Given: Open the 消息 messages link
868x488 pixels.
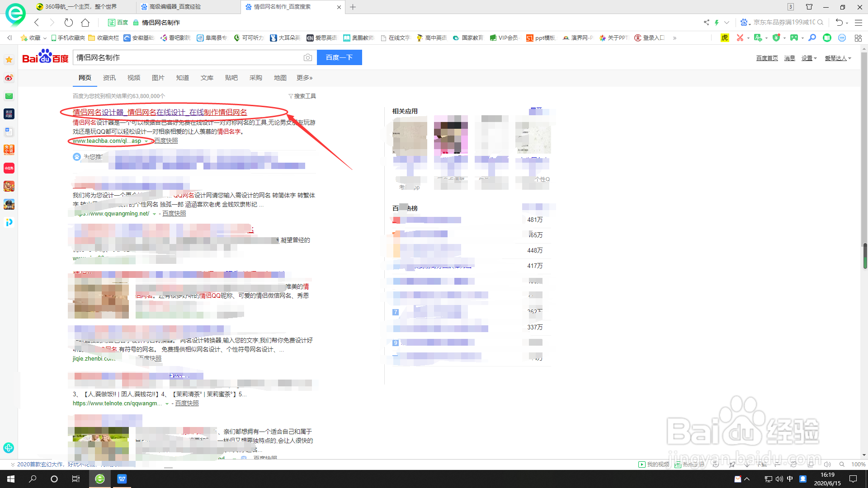Looking at the screenshot, I should 789,58.
